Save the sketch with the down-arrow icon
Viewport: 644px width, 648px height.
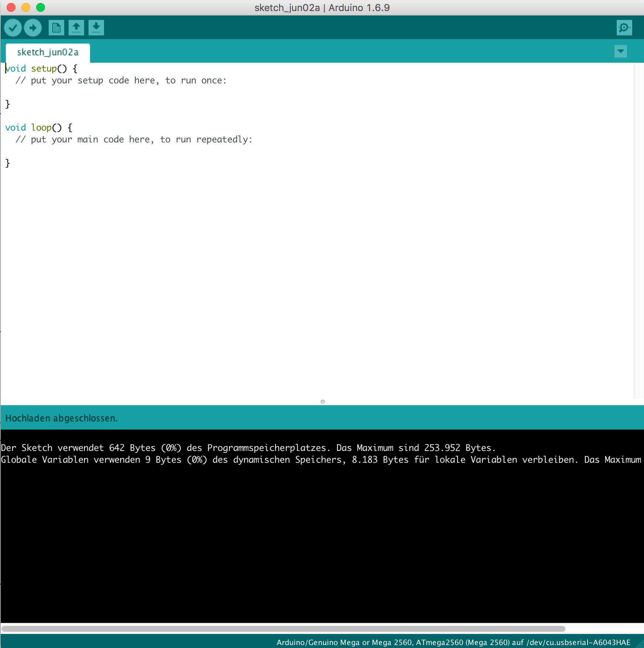(96, 28)
